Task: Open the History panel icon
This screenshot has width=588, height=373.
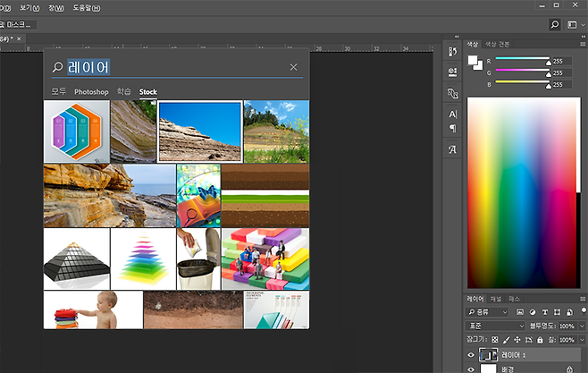Action: 452,54
